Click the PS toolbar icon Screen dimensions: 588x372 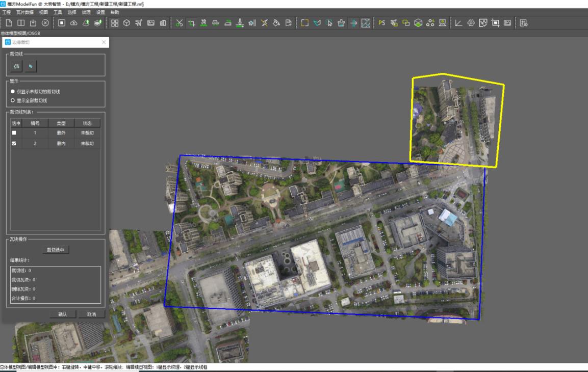382,23
